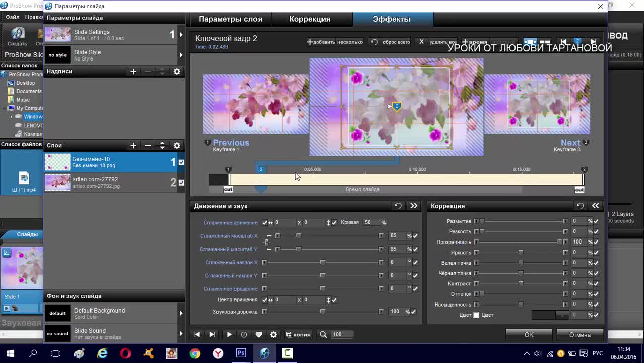Open Google Chrome from the taskbar

195,353
